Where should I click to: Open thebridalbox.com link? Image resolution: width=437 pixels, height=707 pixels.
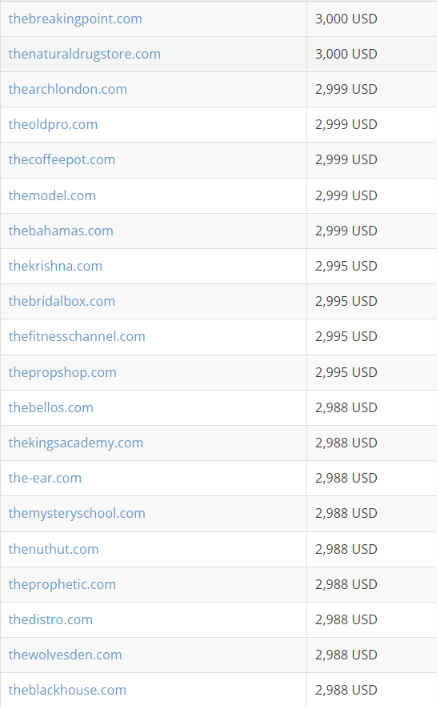coord(62,301)
